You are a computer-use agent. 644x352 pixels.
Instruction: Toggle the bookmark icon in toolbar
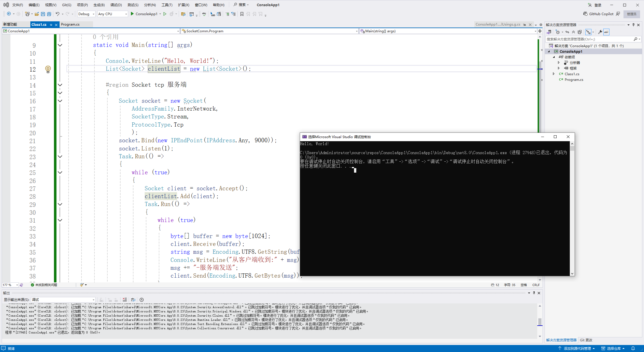pos(242,14)
